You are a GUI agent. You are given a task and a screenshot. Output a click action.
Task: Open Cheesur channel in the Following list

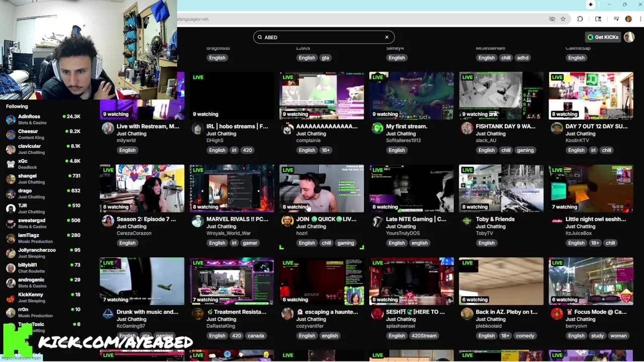[43, 134]
